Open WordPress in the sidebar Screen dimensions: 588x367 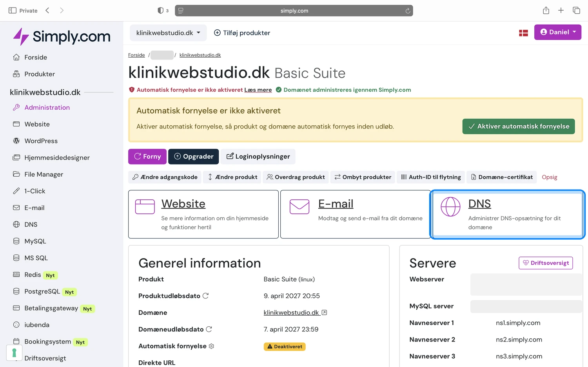click(41, 141)
